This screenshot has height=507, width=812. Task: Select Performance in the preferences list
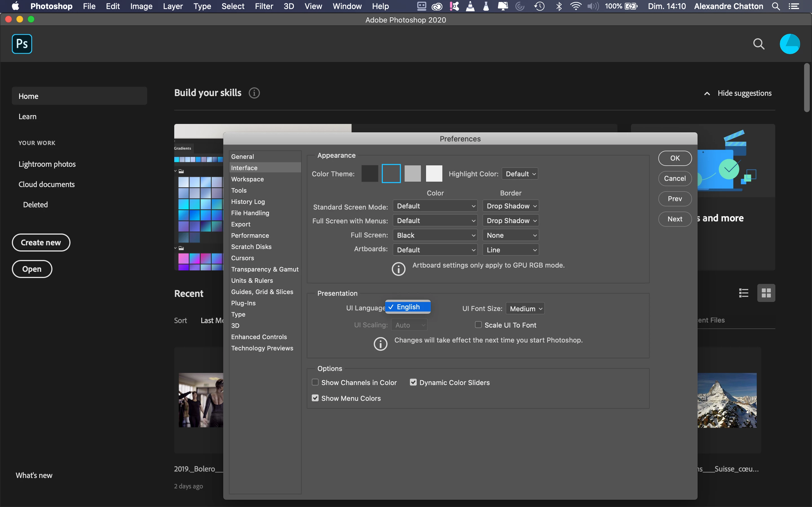click(250, 235)
